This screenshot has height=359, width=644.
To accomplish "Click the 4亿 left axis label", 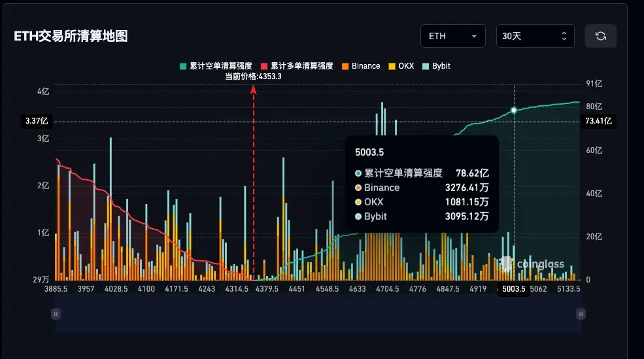I will [x=43, y=92].
